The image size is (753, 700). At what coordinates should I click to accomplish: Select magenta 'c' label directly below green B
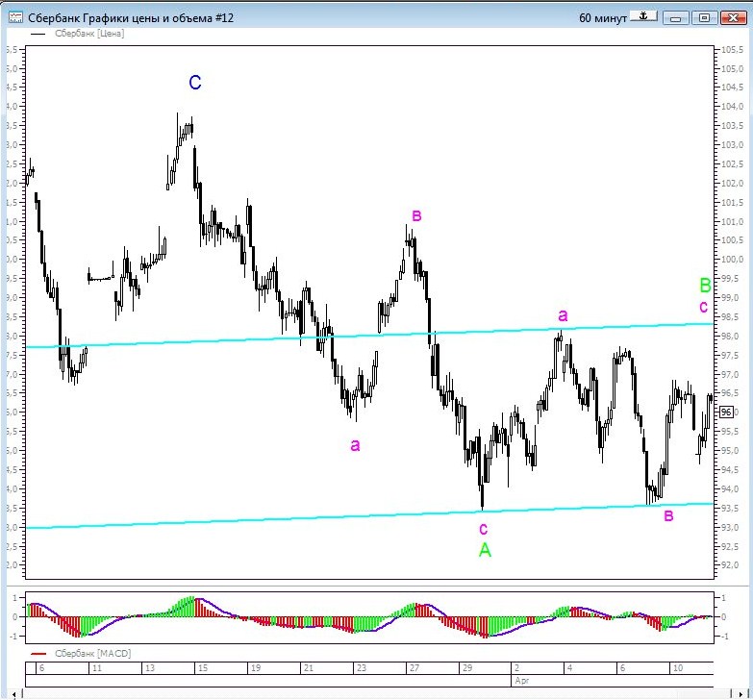[704, 307]
